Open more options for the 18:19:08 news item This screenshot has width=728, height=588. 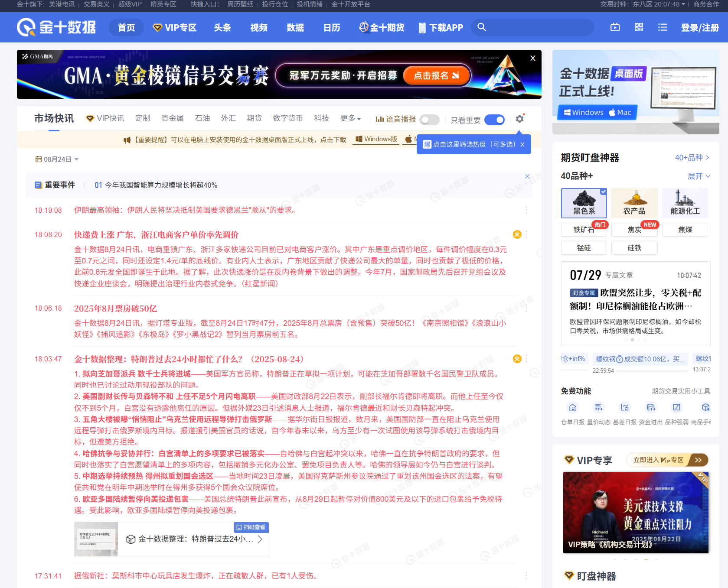tap(526, 210)
